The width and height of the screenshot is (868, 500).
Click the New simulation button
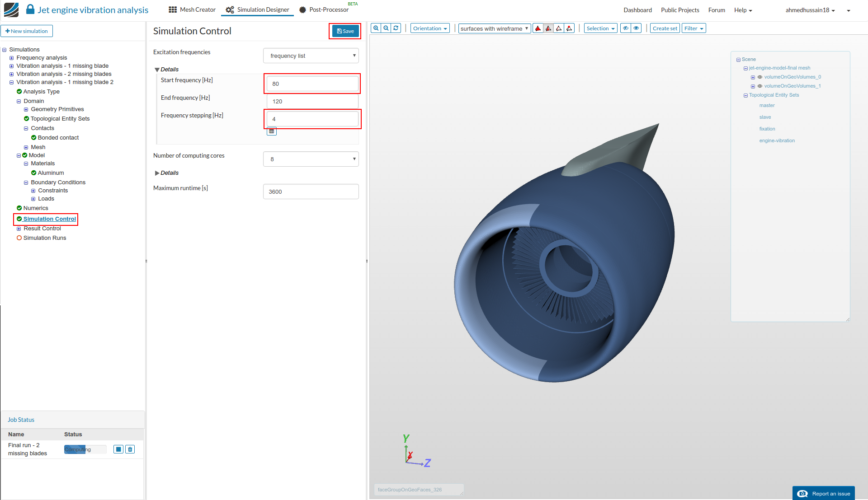tap(27, 31)
